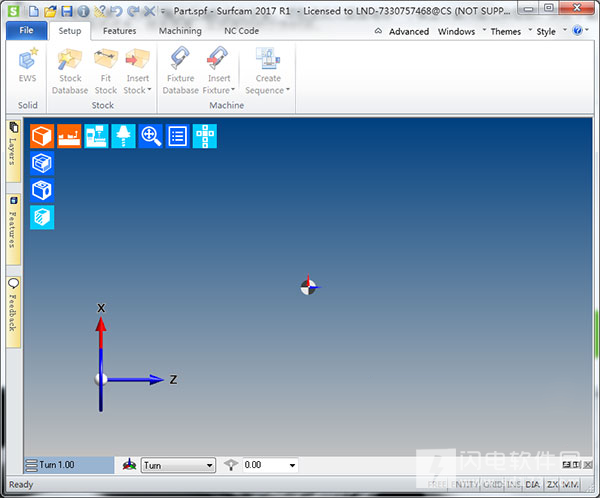Image resolution: width=600 pixels, height=498 pixels.
Task: Toggle DIA diameter mode in status bar
Action: pyautogui.click(x=533, y=485)
